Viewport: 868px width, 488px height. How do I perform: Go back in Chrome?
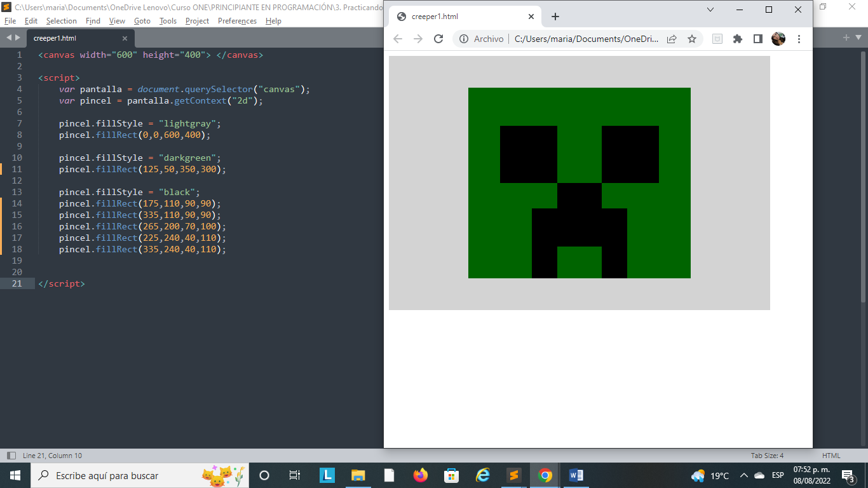[x=398, y=39]
